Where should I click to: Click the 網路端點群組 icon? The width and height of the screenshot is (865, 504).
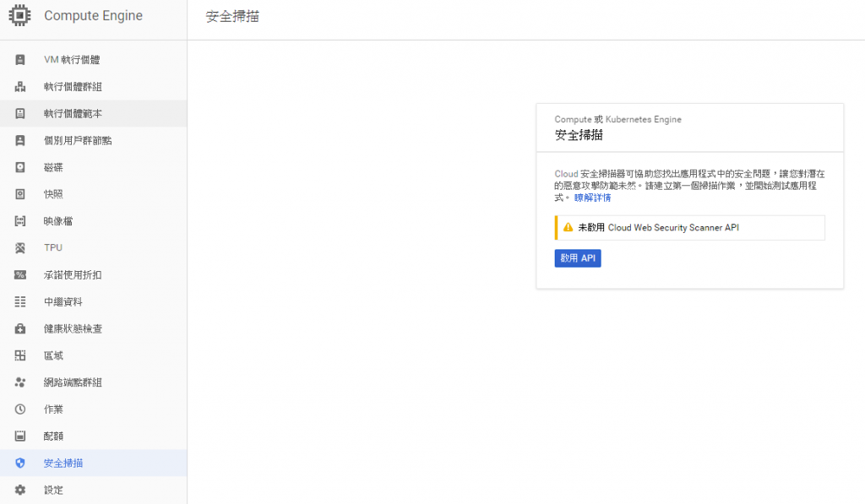[20, 382]
